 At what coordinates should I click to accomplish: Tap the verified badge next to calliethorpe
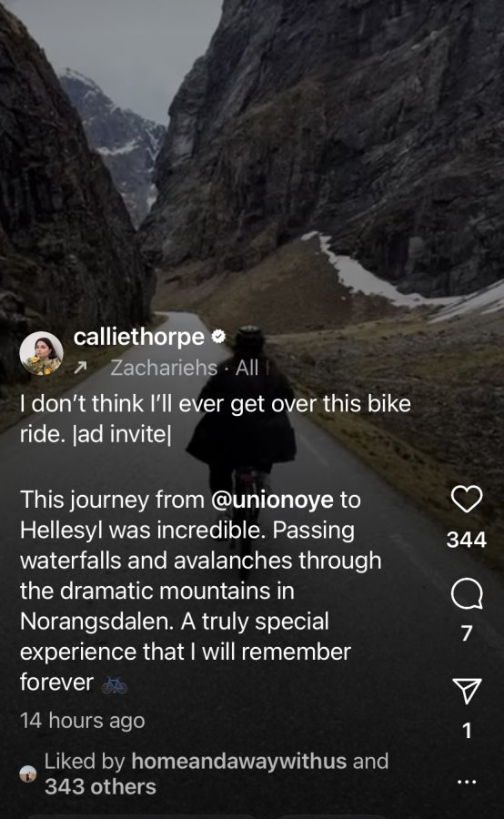(218, 337)
